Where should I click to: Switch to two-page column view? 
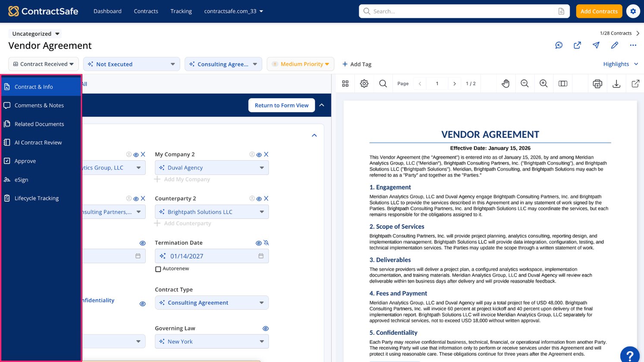pos(563,84)
